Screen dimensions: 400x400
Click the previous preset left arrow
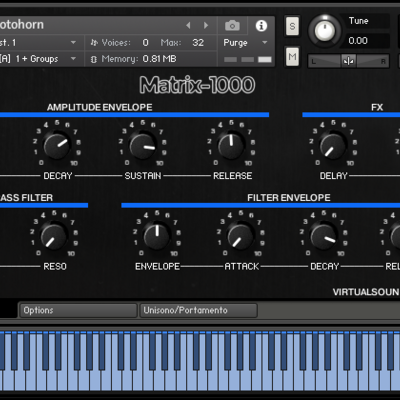click(188, 25)
